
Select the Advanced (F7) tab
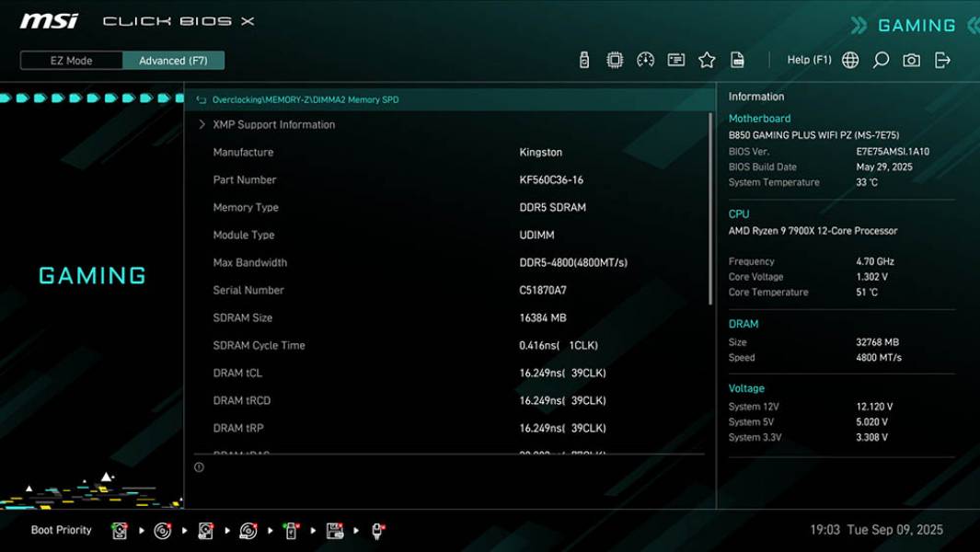coord(173,60)
